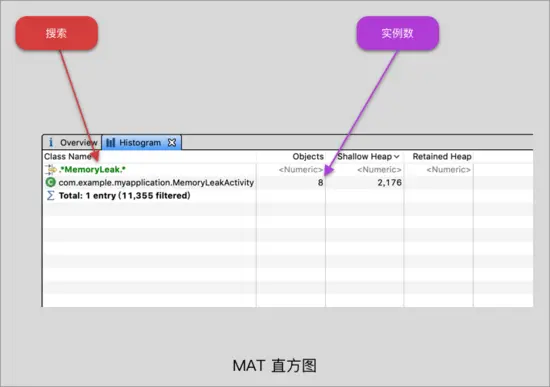Viewport: 550px width, 387px height.
Task: Click the Objects <Numeric> filter field
Action: [301, 170]
